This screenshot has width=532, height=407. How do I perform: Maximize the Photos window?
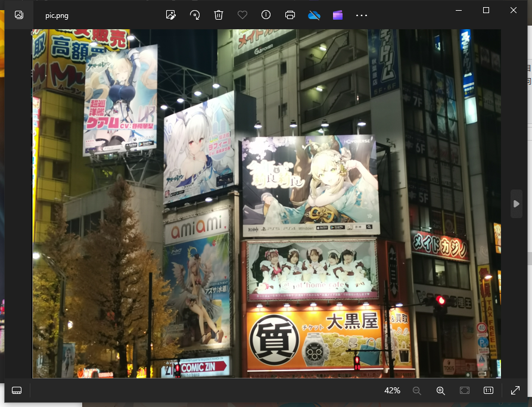click(x=486, y=10)
